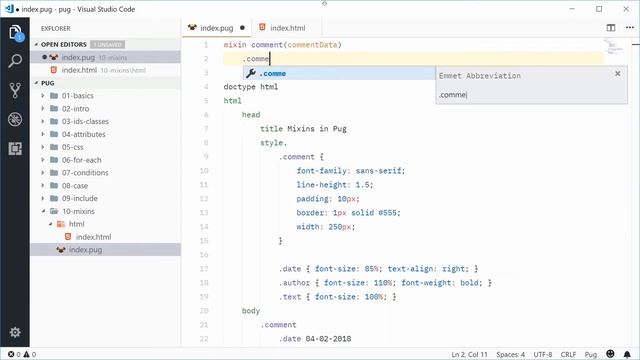Click the 1 Unsaved badge

(x=108, y=44)
